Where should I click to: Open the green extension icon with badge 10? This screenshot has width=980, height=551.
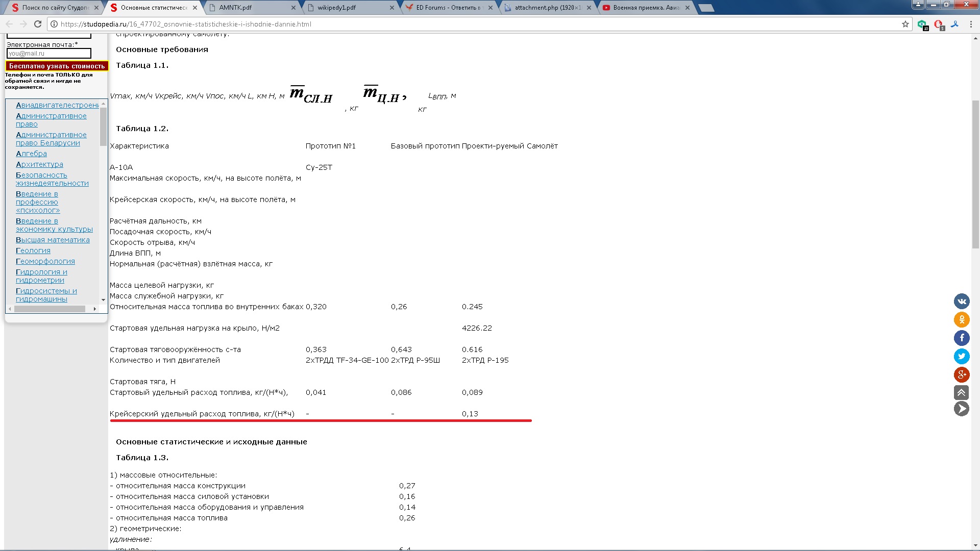tap(922, 24)
